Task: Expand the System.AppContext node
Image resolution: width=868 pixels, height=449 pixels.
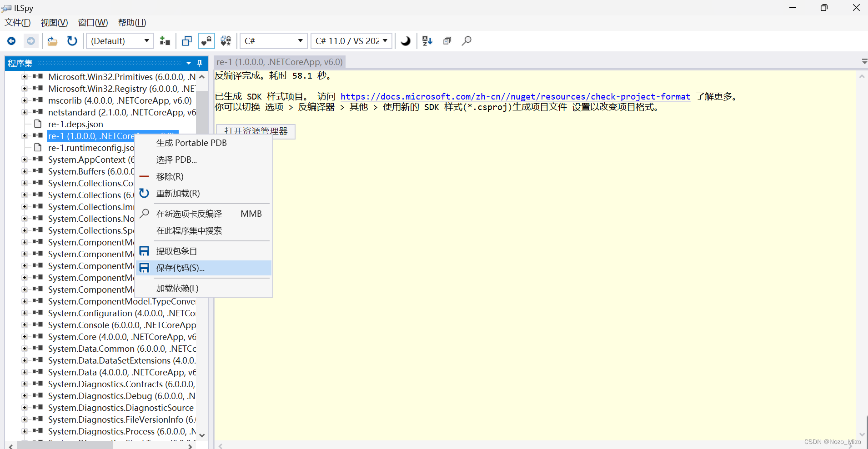Action: click(x=24, y=160)
